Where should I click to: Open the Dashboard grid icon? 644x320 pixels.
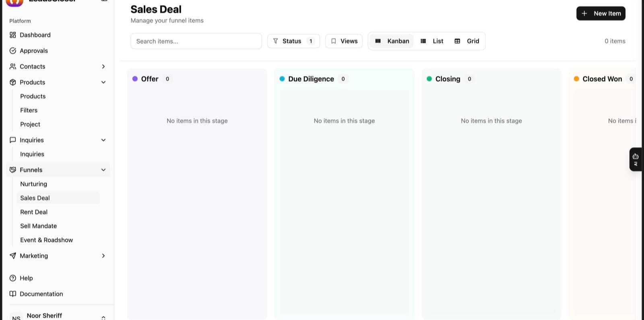[x=13, y=35]
